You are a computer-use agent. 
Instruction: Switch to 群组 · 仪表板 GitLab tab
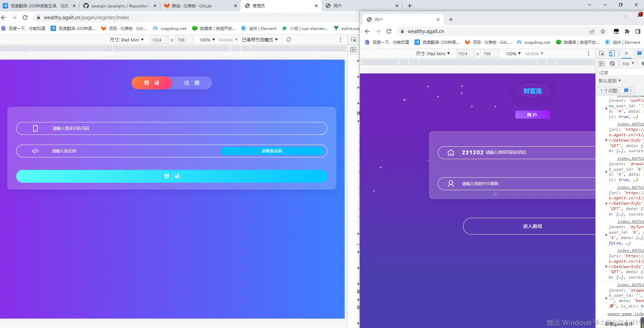pyautogui.click(x=200, y=6)
